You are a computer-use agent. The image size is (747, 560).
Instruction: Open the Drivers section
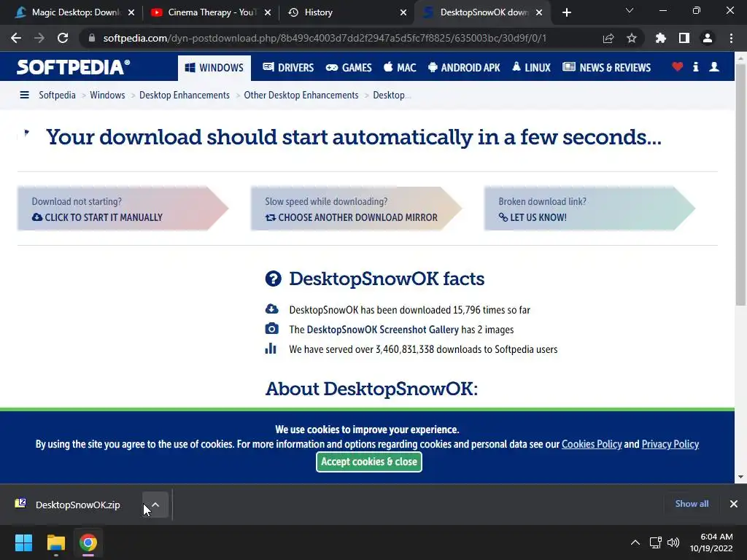[x=288, y=68]
